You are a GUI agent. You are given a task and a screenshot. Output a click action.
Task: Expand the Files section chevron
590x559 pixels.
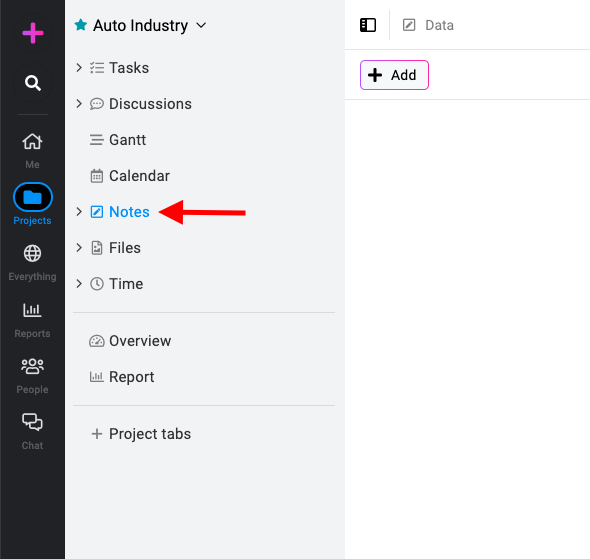[x=79, y=248]
